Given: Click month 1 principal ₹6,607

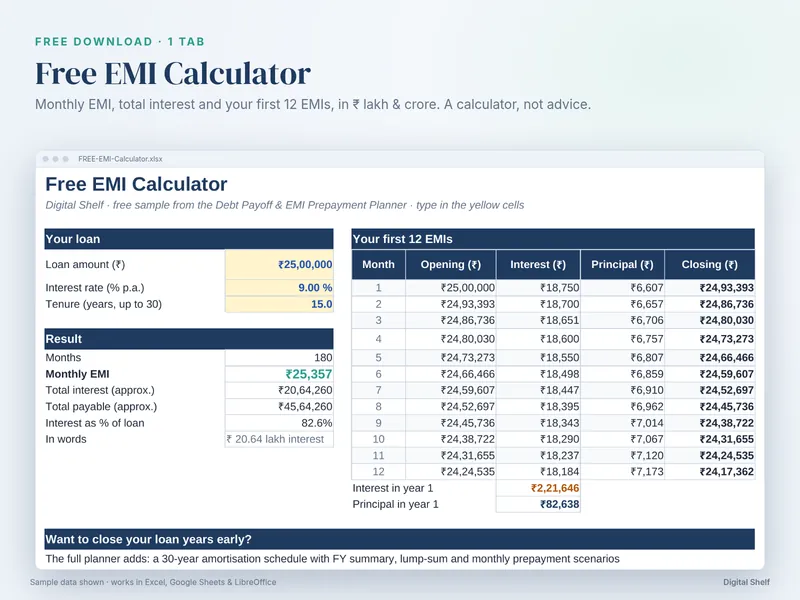Looking at the screenshot, I should pos(622,288).
